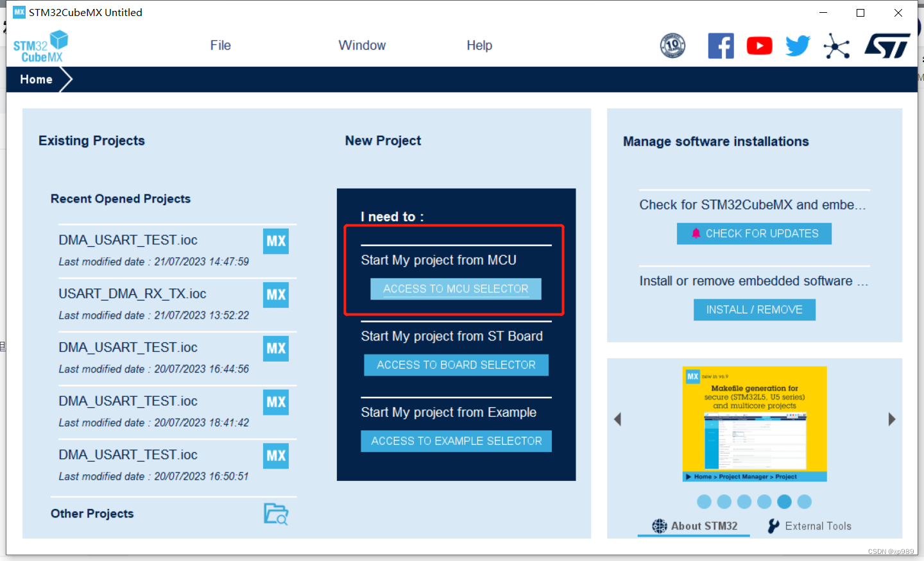
Task: Click the MX app icon in title bar
Action: (x=19, y=12)
